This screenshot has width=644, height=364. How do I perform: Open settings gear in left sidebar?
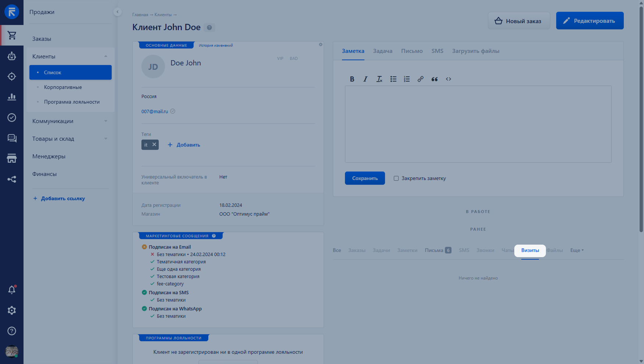pos(12,310)
